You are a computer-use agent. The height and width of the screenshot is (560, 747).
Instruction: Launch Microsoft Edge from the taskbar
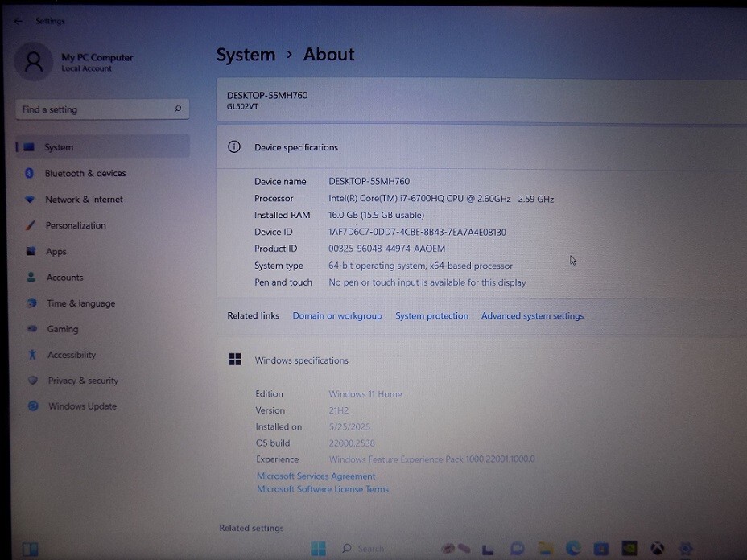pos(573,549)
